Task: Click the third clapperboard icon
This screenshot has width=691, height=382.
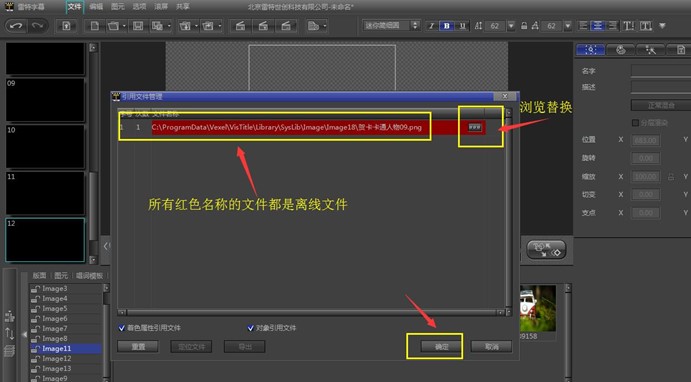Action: click(x=286, y=26)
